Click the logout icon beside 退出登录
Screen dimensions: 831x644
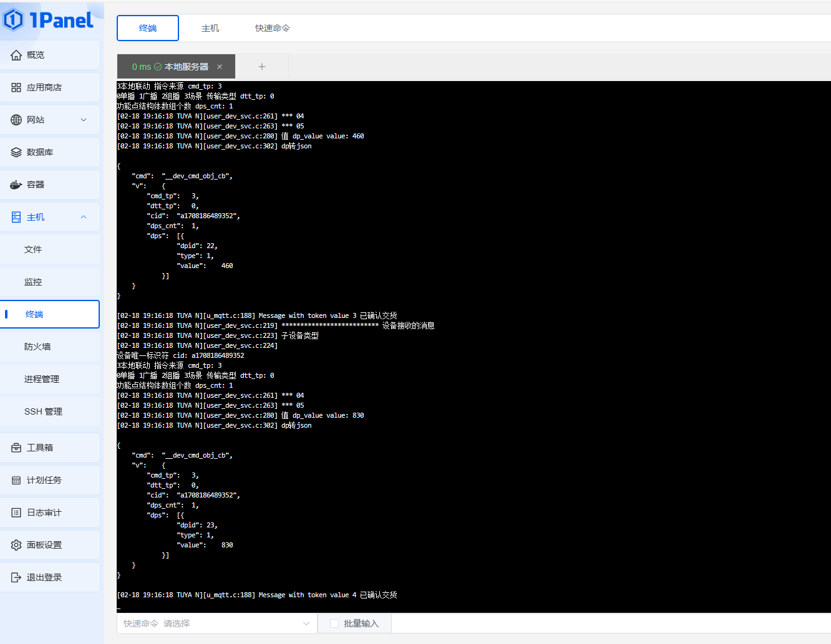[16, 577]
